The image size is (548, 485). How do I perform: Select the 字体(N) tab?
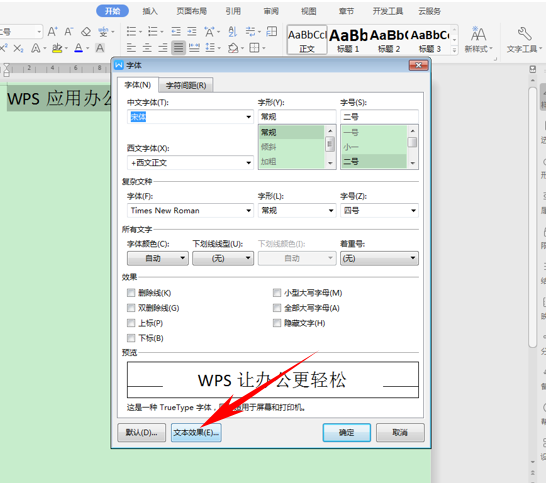(138, 85)
